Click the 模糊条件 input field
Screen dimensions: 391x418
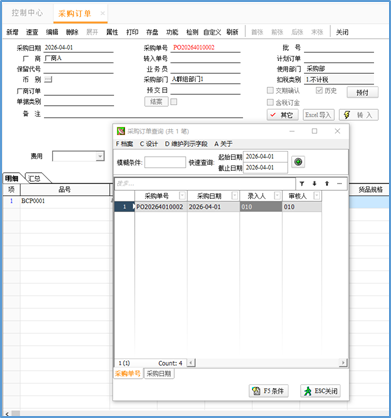point(165,162)
